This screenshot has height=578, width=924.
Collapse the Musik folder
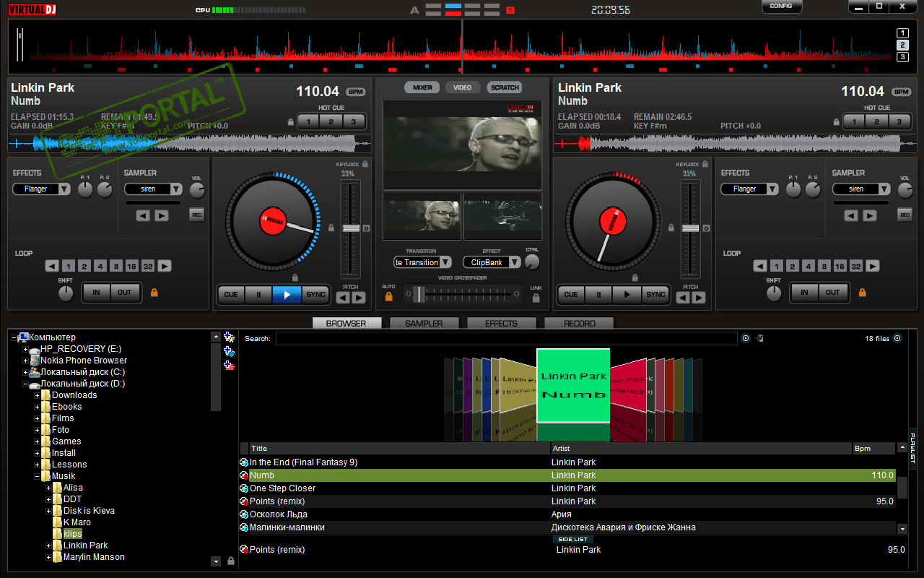pyautogui.click(x=37, y=476)
